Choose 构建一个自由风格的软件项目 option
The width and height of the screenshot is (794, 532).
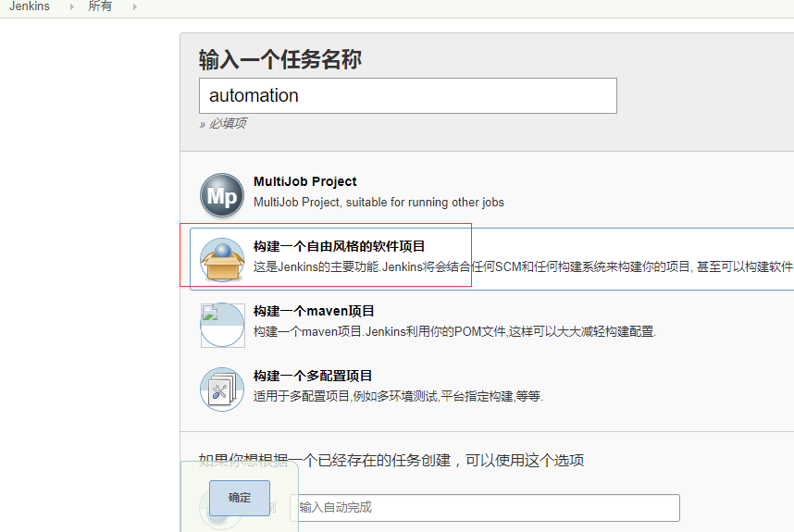(339, 246)
